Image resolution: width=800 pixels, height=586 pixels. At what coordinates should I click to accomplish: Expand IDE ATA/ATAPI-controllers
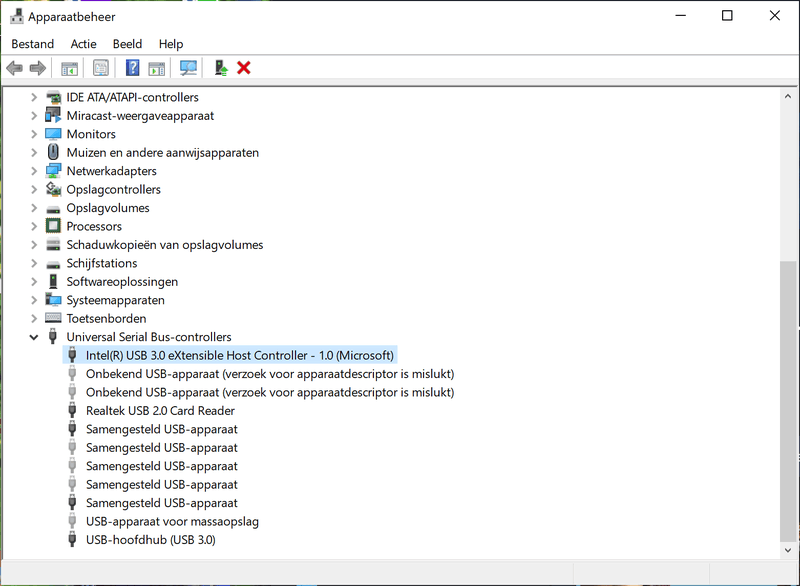[34, 97]
